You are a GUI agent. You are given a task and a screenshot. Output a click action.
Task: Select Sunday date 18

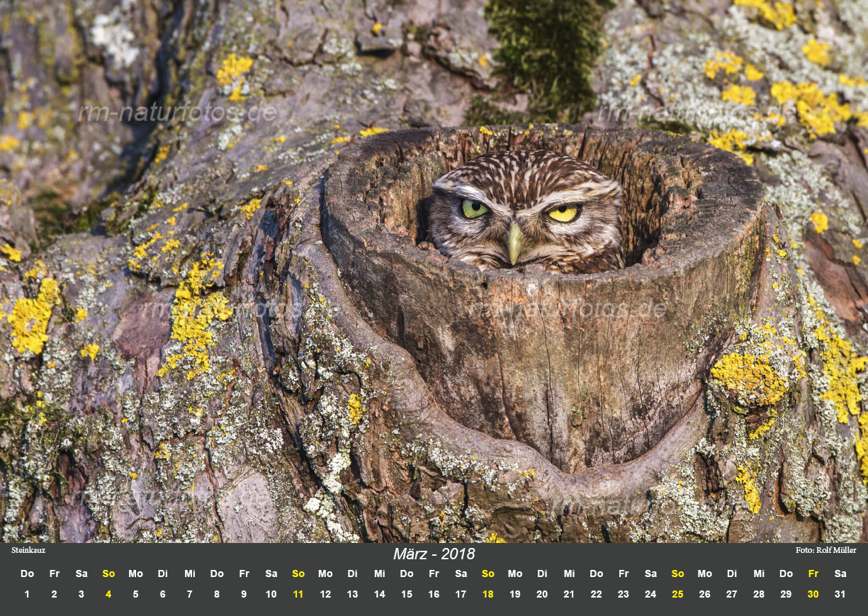[487, 595]
